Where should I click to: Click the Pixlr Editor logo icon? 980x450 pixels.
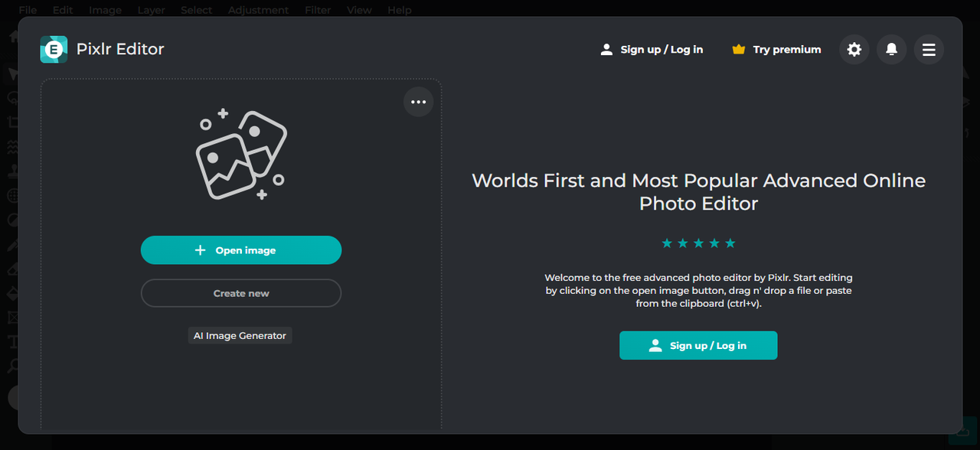pyautogui.click(x=54, y=50)
